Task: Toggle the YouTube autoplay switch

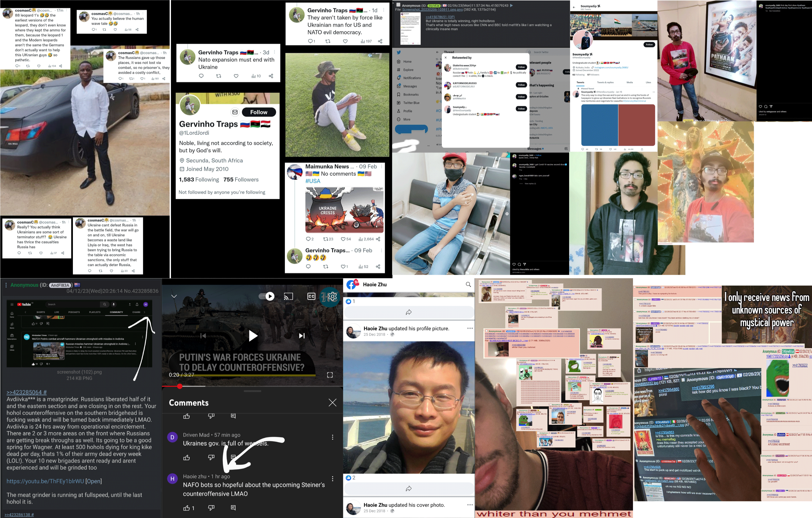Action: (266, 297)
